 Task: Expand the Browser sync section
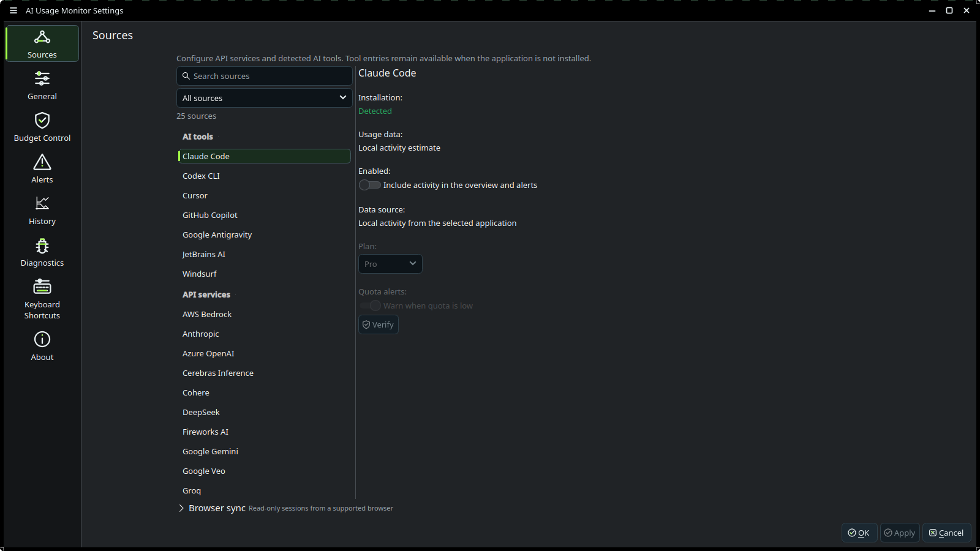[x=181, y=508]
